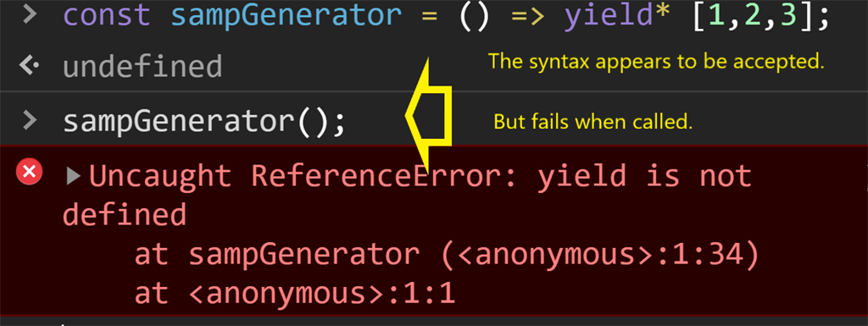Image resolution: width=868 pixels, height=326 pixels.
Task: Click the 'The syntax appears to be accepted.' note
Action: (x=656, y=61)
